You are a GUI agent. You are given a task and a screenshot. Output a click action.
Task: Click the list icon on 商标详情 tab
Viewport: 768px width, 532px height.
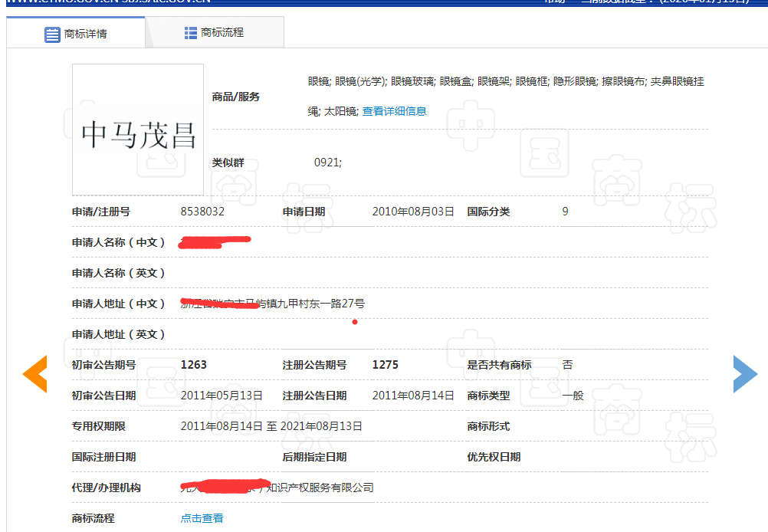click(x=52, y=34)
